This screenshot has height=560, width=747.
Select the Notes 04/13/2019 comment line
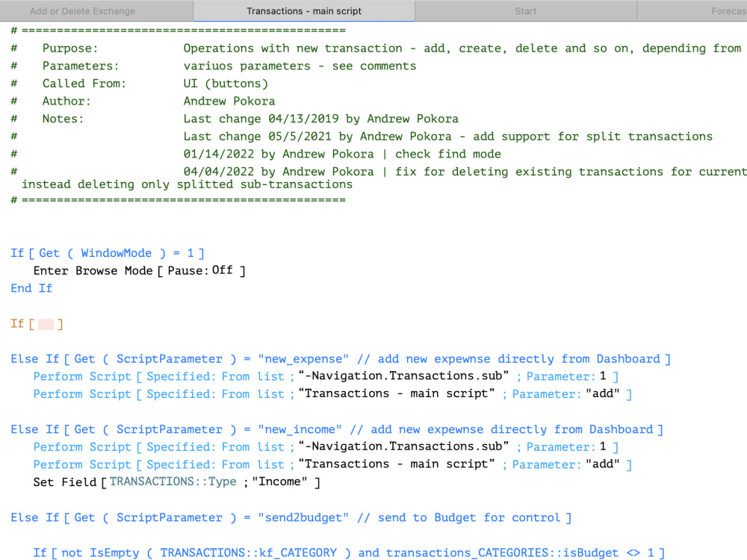tap(235, 119)
